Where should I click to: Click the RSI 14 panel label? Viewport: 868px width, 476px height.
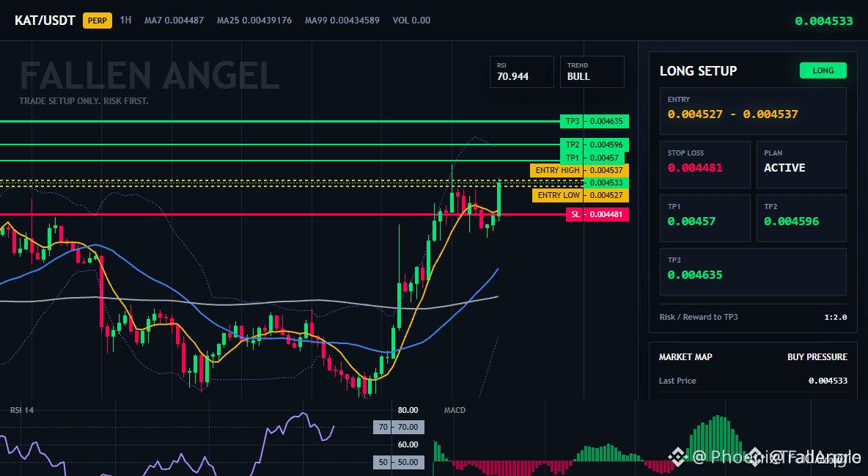[21, 410]
